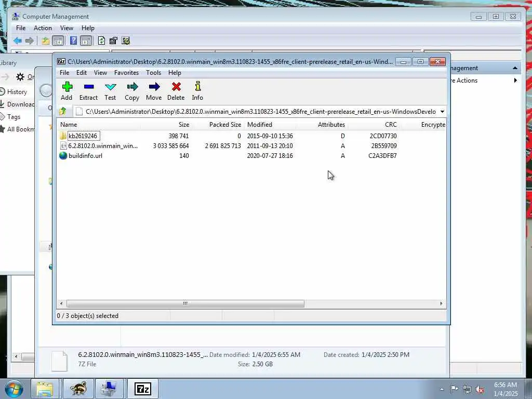This screenshot has width=532, height=399.
Task: Open 7-Zip Tools menu
Action: pyautogui.click(x=153, y=73)
